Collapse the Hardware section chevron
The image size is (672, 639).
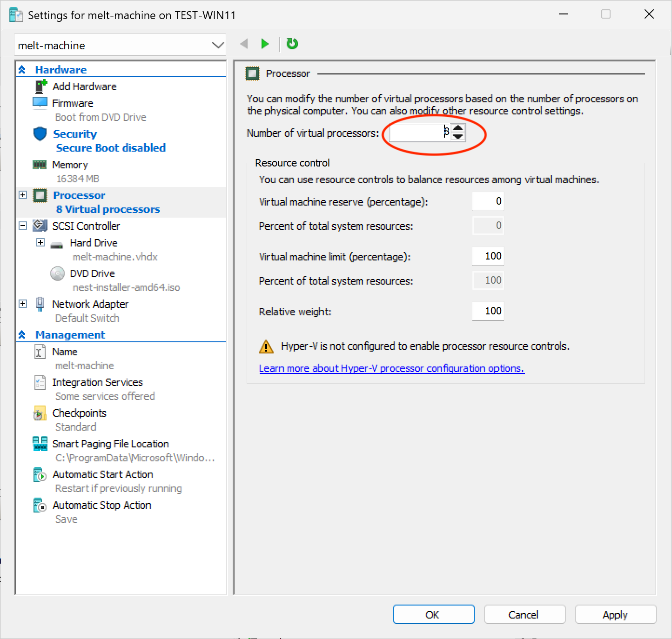pos(22,70)
